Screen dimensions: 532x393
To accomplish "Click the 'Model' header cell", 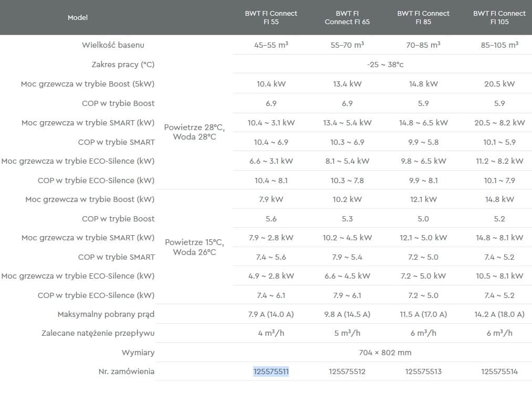I will click(x=78, y=17).
